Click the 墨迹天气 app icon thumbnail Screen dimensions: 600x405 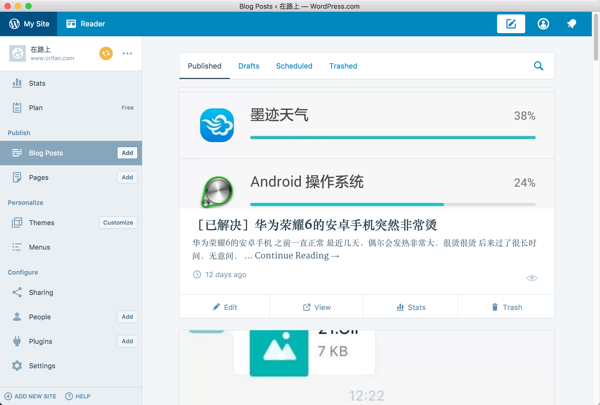point(217,125)
